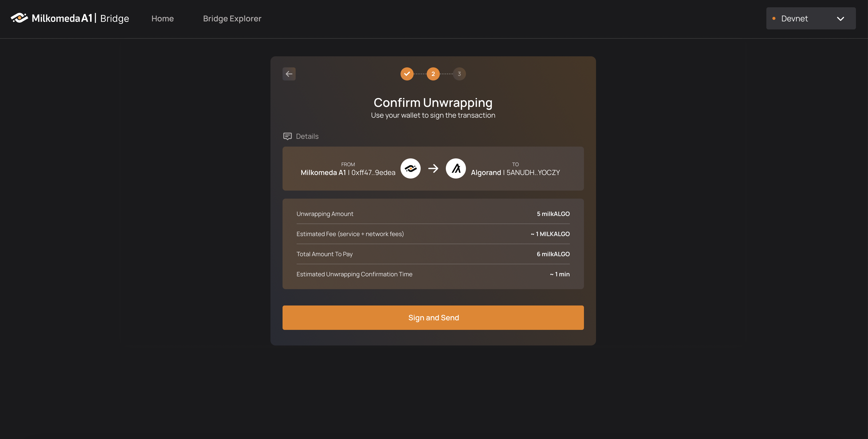868x439 pixels.
Task: Go back using the left arrow button
Action: click(289, 74)
